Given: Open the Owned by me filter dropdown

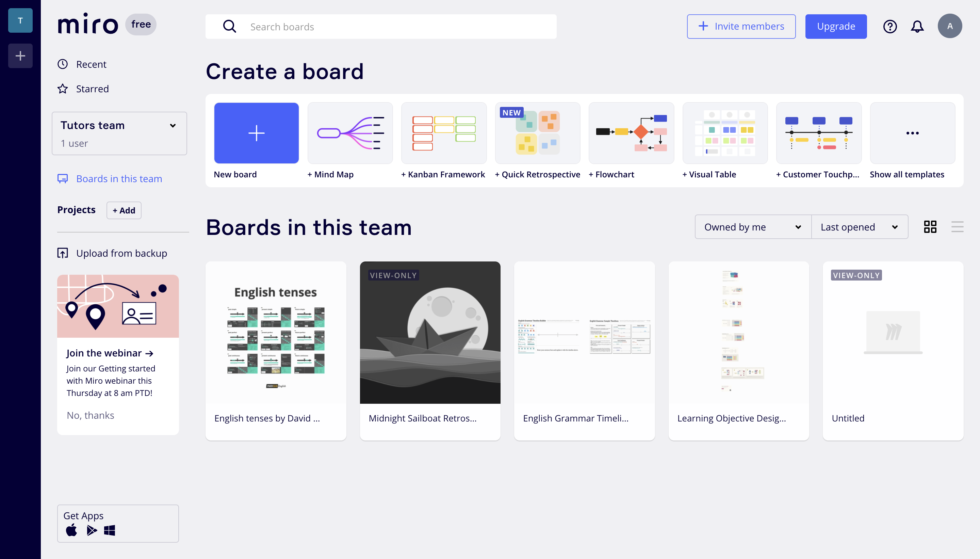Looking at the screenshot, I should click(752, 227).
